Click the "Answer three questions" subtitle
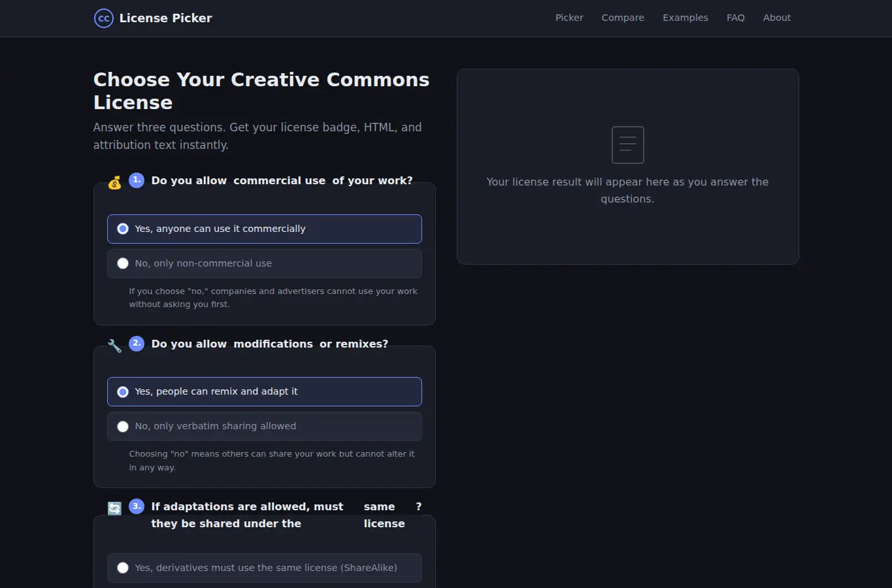Image resolution: width=892 pixels, height=588 pixels. [257, 136]
